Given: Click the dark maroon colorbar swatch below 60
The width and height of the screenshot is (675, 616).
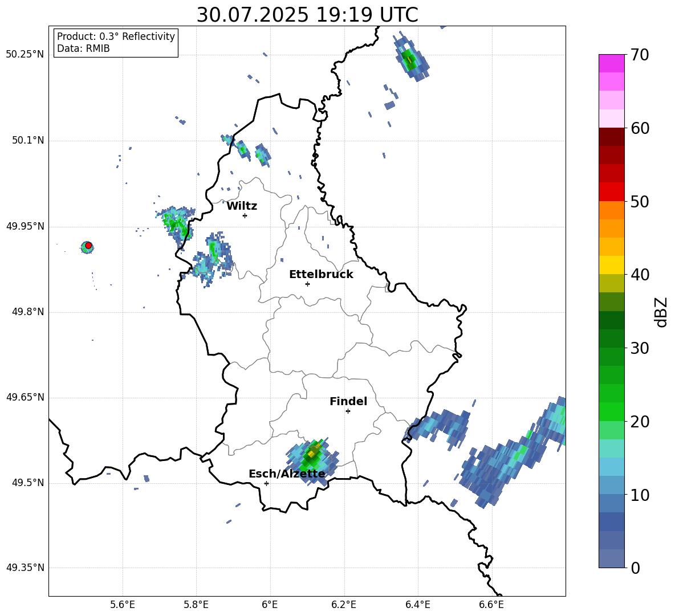Looking at the screenshot, I should (611, 137).
